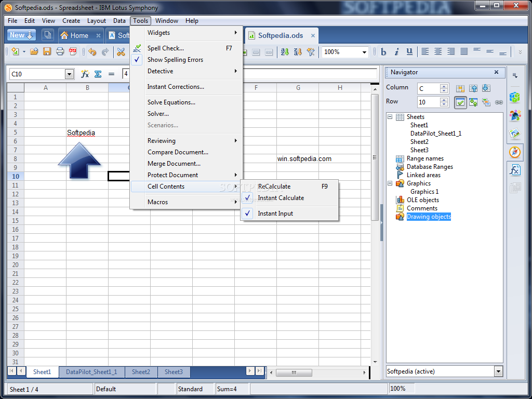
Task: Open the Navigator compass sidebar panel
Action: (x=515, y=152)
